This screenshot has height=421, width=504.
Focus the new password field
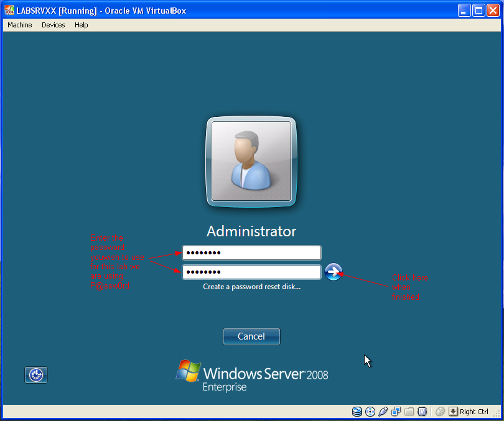click(251, 252)
